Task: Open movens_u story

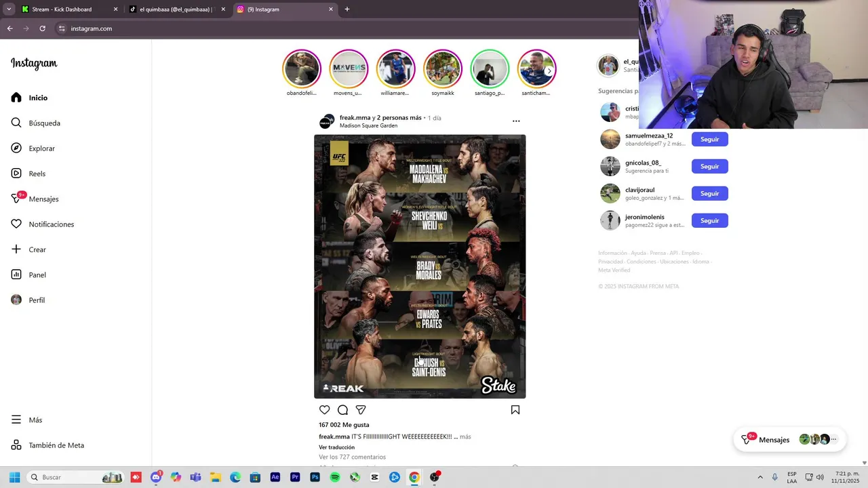Action: (349, 68)
